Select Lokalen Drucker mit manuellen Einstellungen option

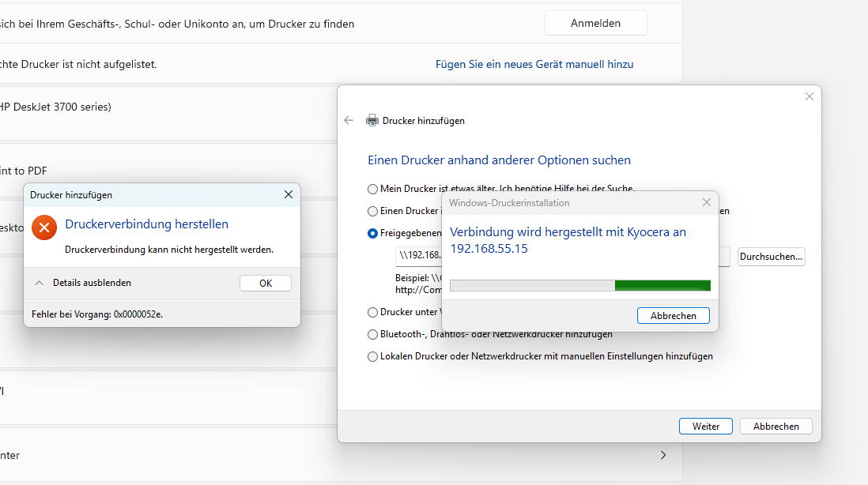[x=372, y=356]
